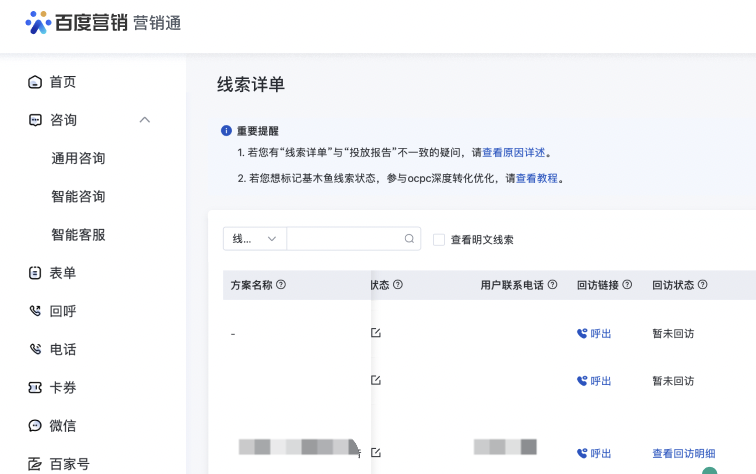The width and height of the screenshot is (756, 474).
Task: Click 呼出 in the first row
Action: click(594, 333)
